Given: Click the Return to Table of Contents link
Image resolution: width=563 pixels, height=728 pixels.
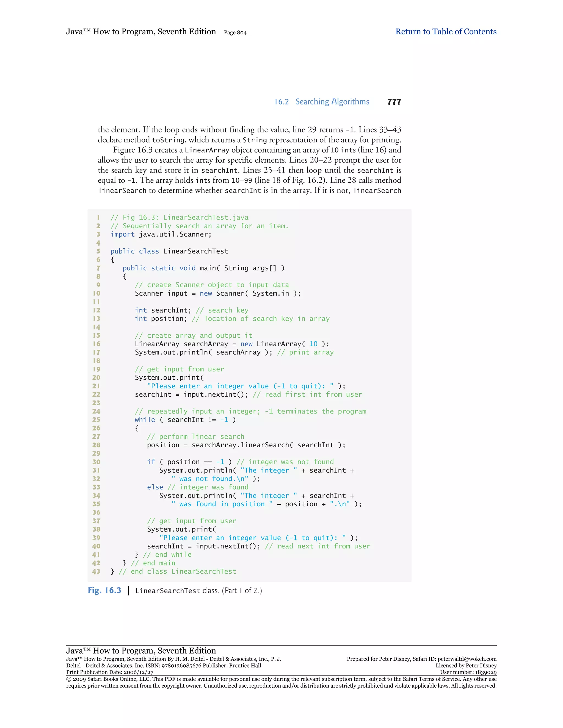Looking at the screenshot, I should point(446,32).
